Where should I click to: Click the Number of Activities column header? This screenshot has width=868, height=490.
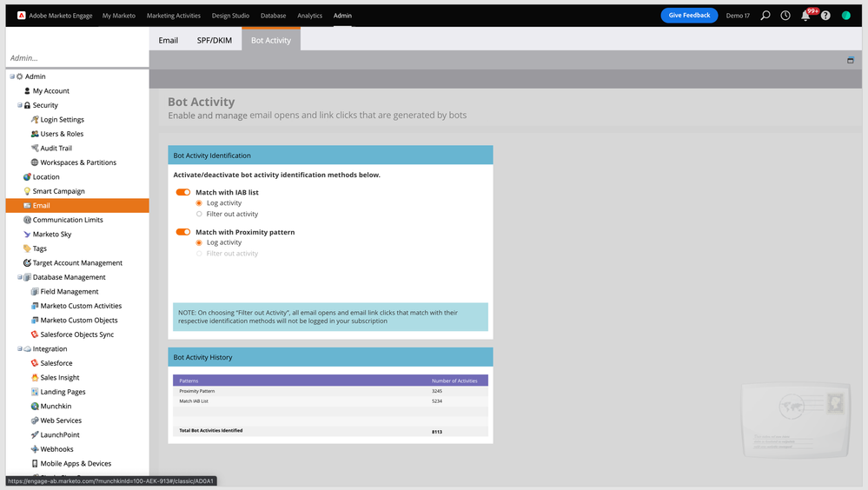454,381
